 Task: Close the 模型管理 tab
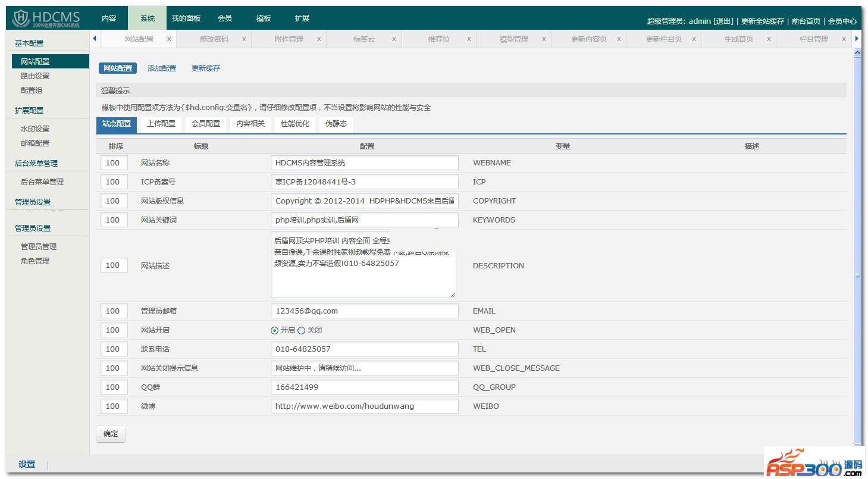[544, 39]
